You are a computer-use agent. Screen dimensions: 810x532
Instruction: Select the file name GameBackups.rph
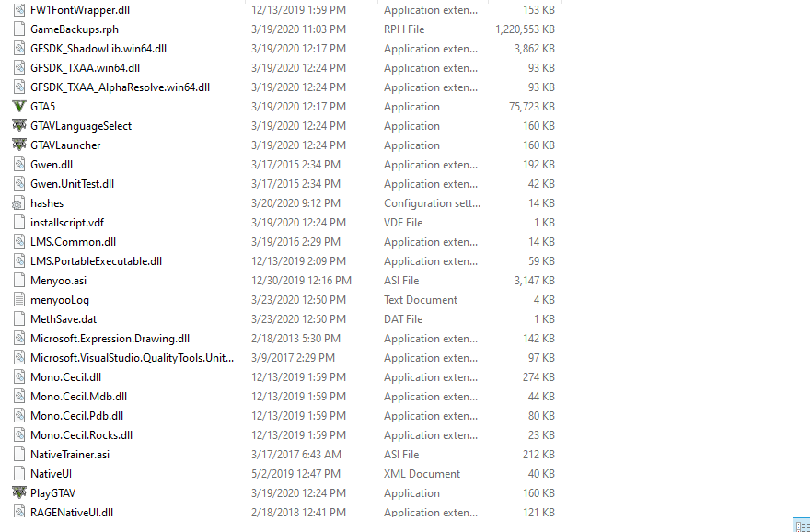click(x=75, y=29)
